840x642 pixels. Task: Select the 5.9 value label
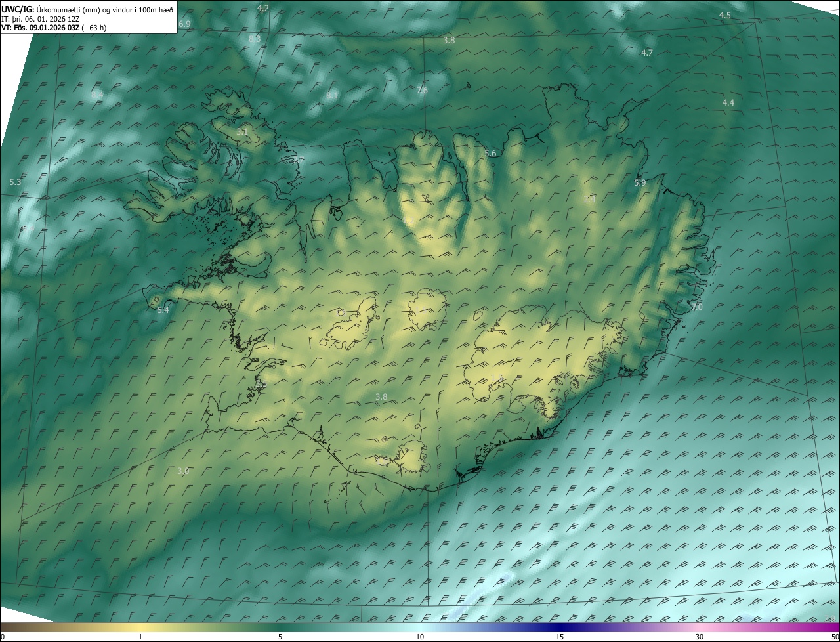point(640,183)
